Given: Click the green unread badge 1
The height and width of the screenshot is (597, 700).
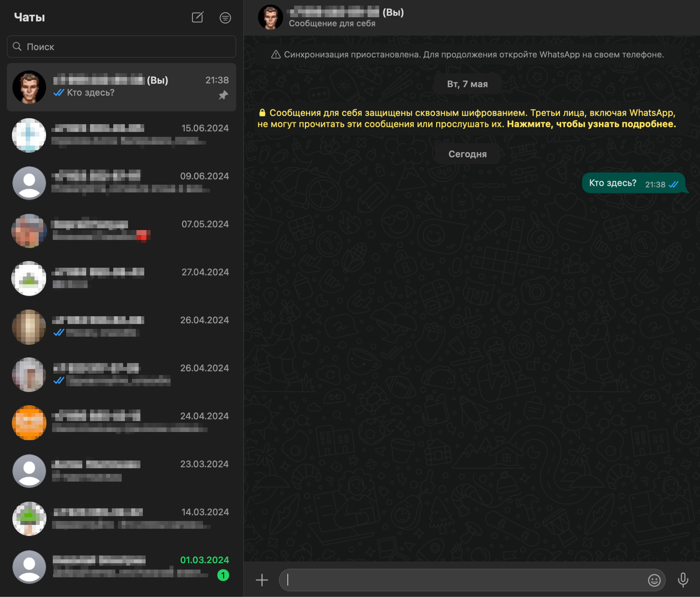Looking at the screenshot, I should click(223, 575).
